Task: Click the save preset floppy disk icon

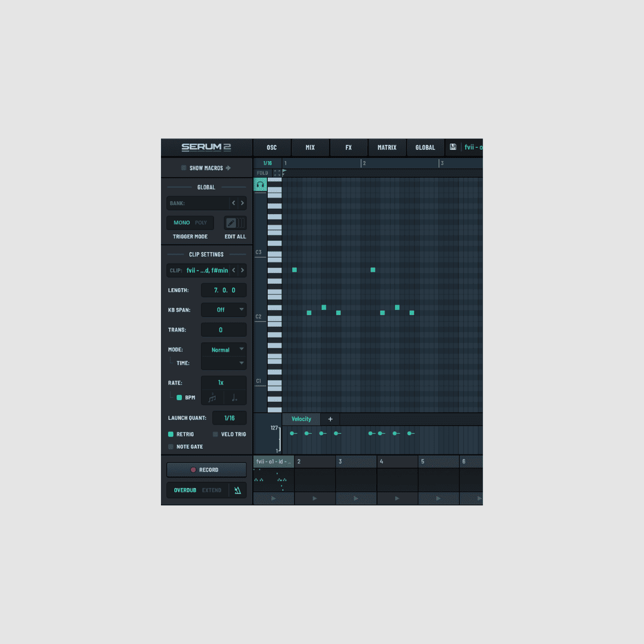Action: (453, 147)
